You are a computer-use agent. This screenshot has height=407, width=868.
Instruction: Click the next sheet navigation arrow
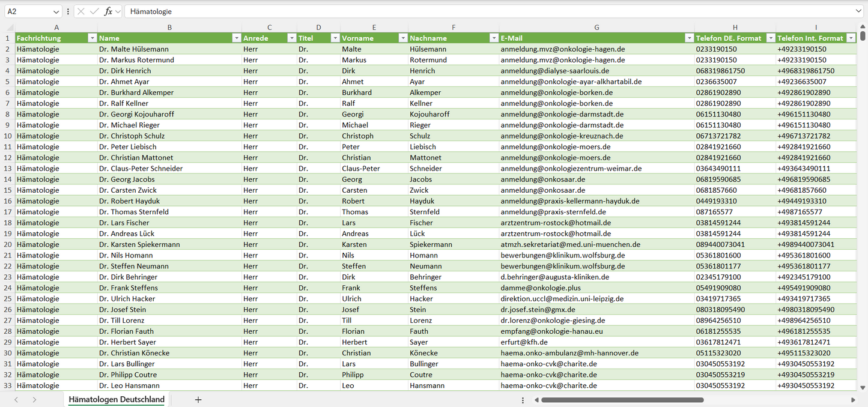click(x=34, y=400)
